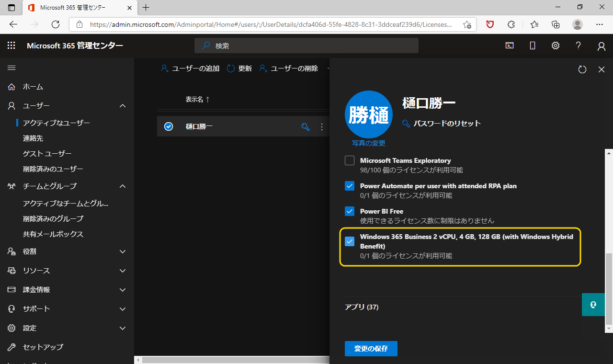
Task: Open the browser profile avatar
Action: (x=578, y=24)
